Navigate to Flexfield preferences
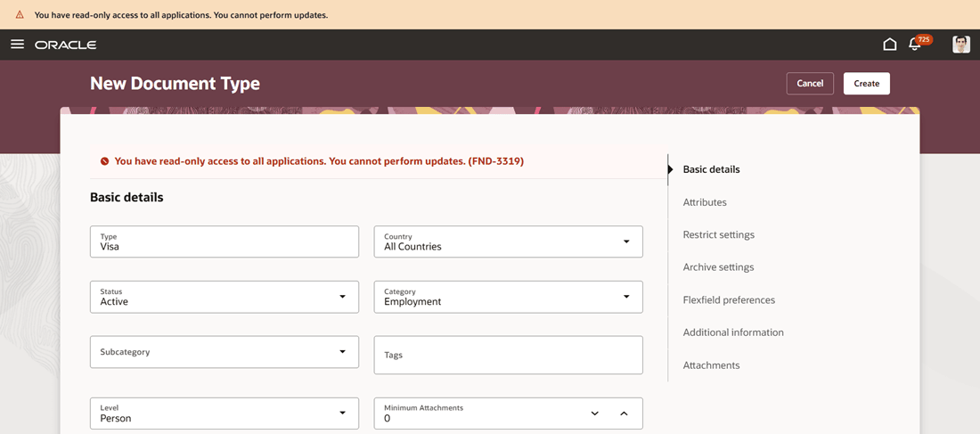980x434 pixels. coord(729,300)
